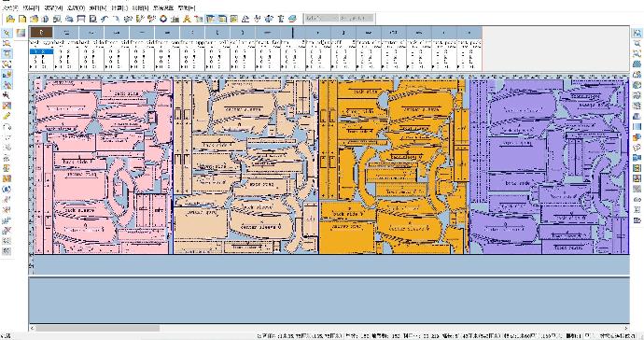Click the yellow blank page new-file icon
The height and width of the screenshot is (340, 644).
point(22,19)
